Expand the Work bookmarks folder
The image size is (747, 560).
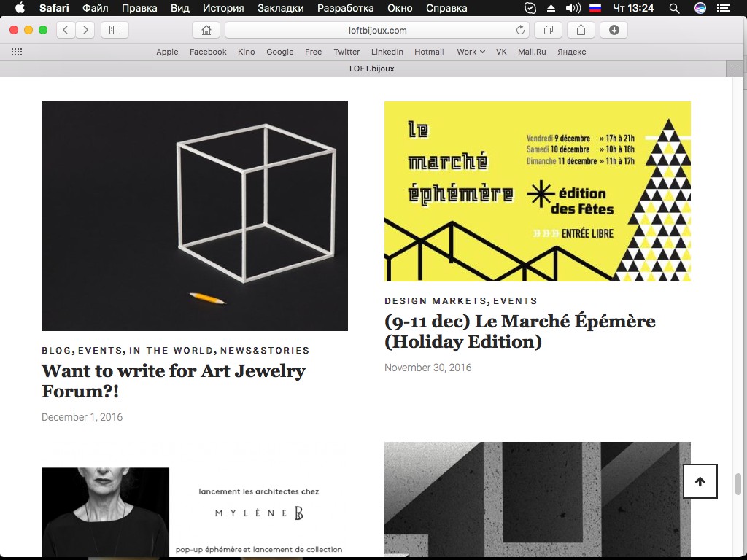click(471, 52)
